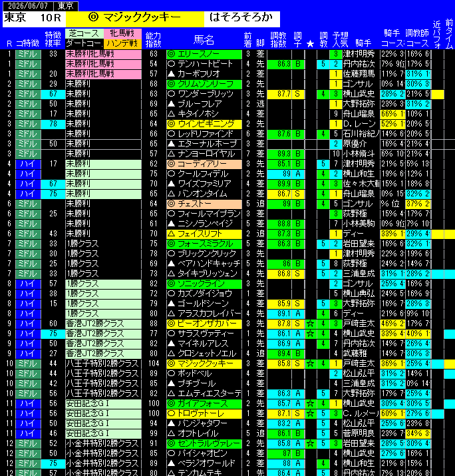Viewport: 455px width, 476px height.
Task: Select horse パンジャタワー
Action: point(204,423)
